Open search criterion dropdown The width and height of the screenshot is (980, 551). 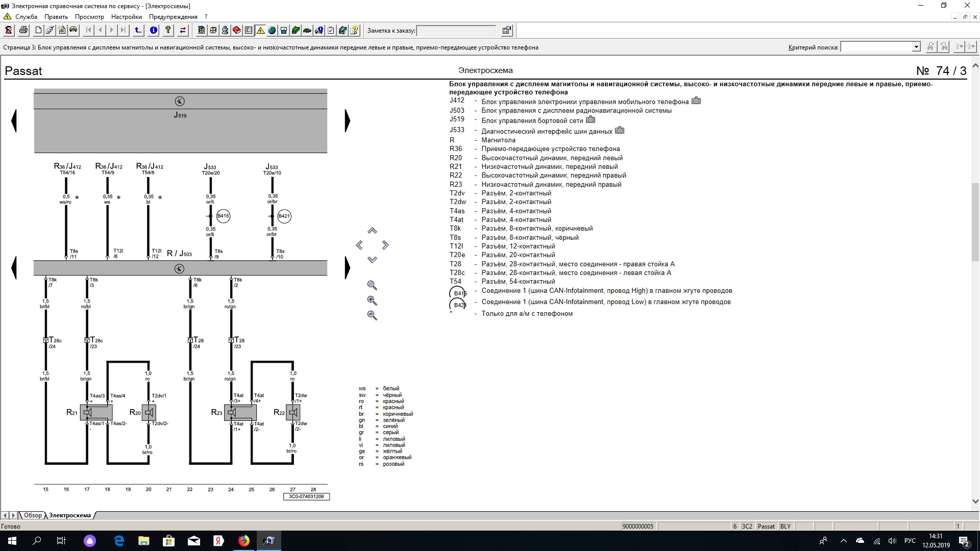point(916,47)
